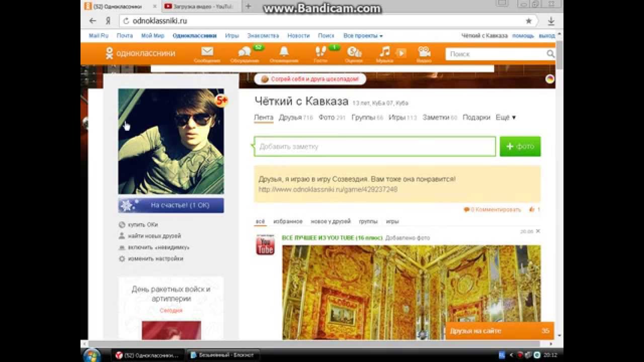The image size is (644, 362).
Task: Click the German flag language icon
Action: [x=549, y=79]
